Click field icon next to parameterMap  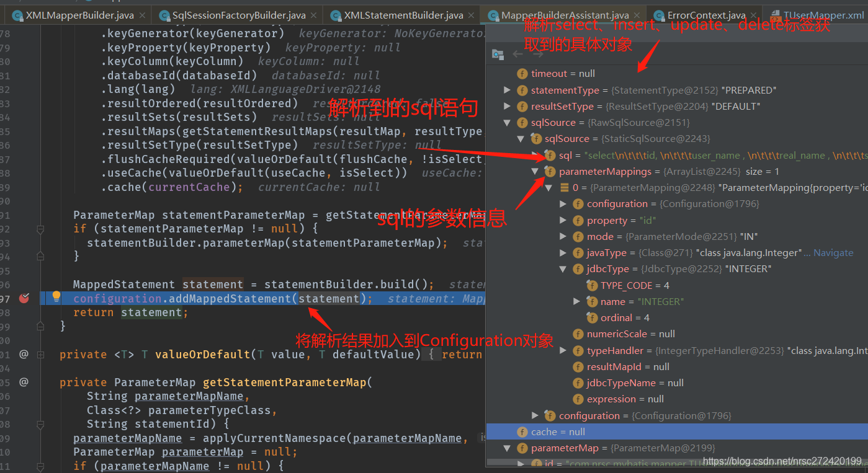click(522, 448)
